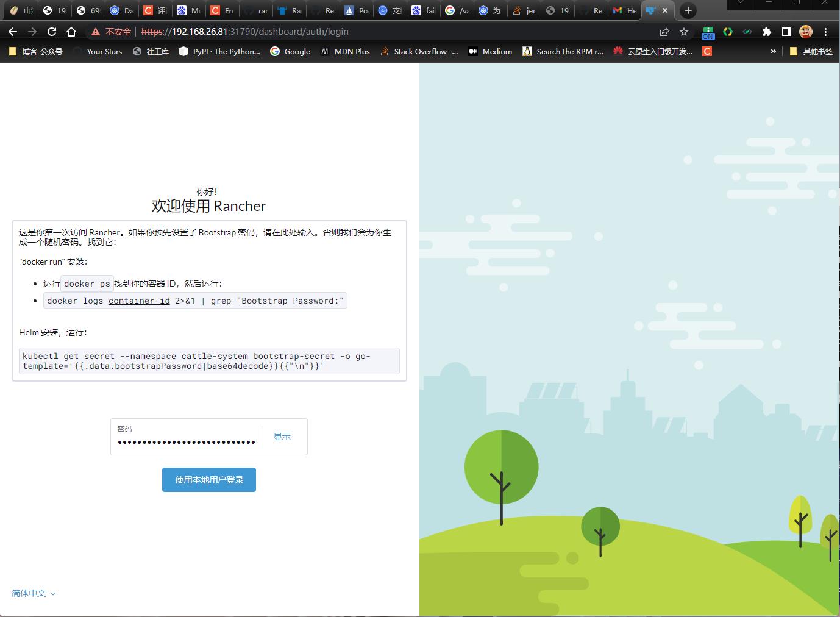Switch to the Baidu 'Mc' tab
840x617 pixels.
point(189,10)
